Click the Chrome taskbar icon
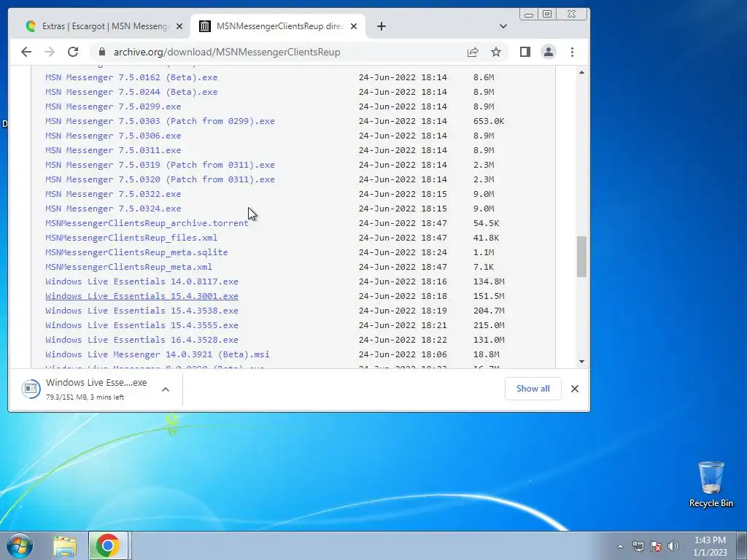The image size is (747, 560). coord(108,545)
